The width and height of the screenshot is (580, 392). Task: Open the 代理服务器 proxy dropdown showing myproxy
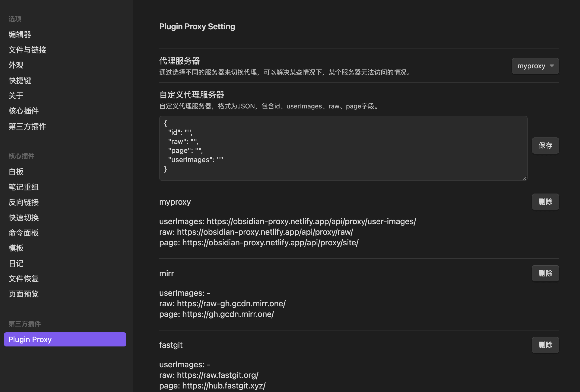point(535,66)
